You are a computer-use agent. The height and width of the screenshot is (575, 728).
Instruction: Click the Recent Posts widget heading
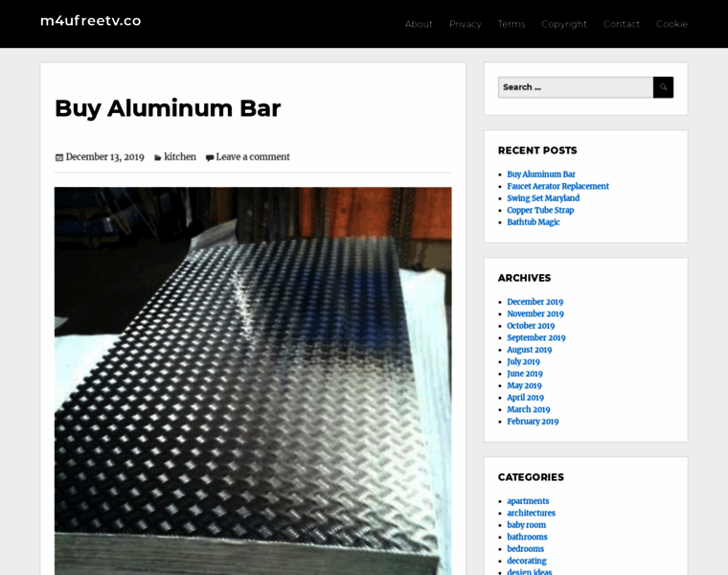(x=537, y=150)
